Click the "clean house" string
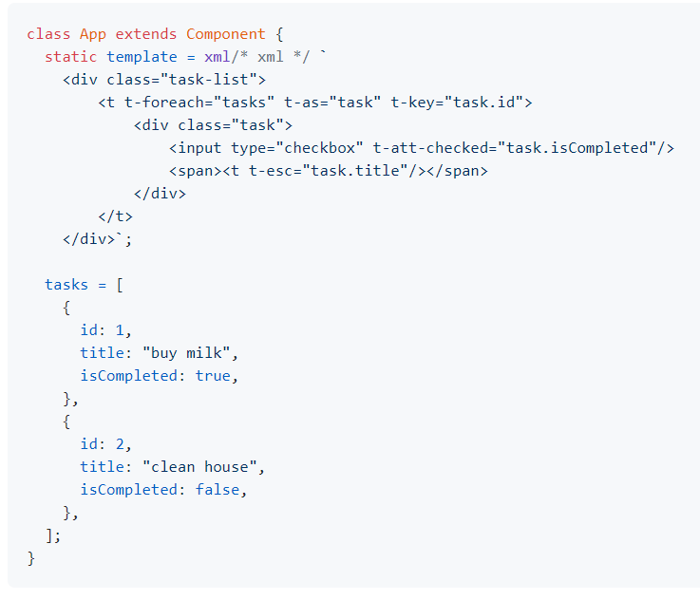The width and height of the screenshot is (700, 600). point(199,467)
